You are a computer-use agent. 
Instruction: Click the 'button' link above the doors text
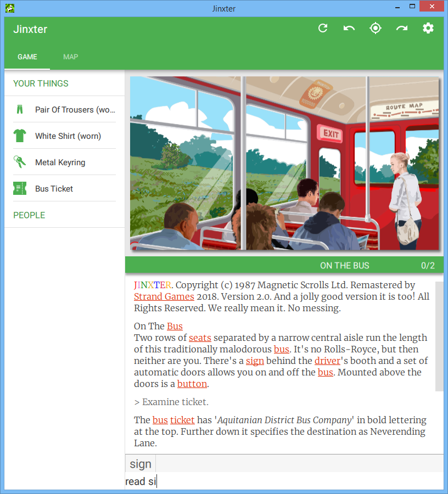pyautogui.click(x=192, y=384)
